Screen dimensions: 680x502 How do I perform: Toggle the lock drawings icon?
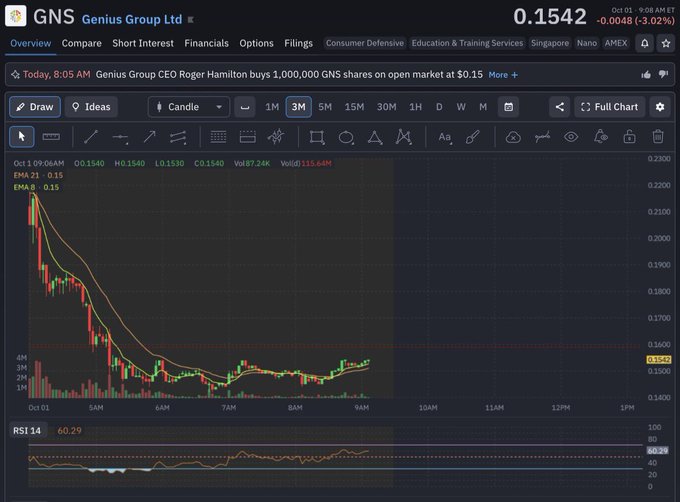tap(629, 137)
